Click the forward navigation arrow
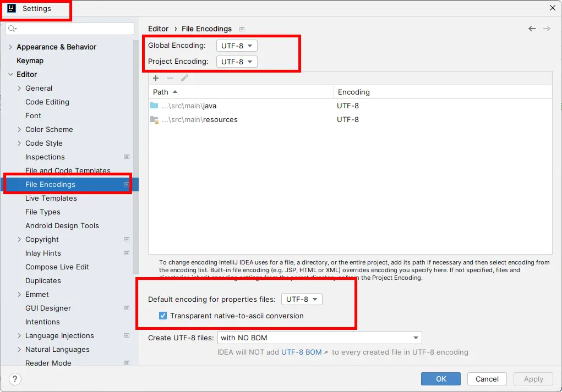Image resolution: width=562 pixels, height=392 pixels. [x=547, y=29]
